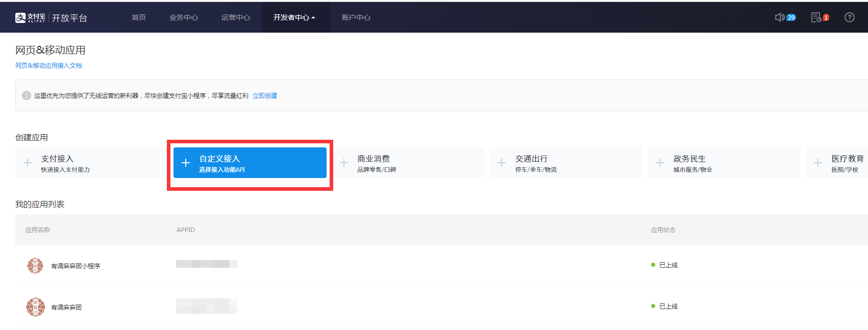Click 立即创建 link in banner
Screen dimensions: 868x330
(x=265, y=96)
